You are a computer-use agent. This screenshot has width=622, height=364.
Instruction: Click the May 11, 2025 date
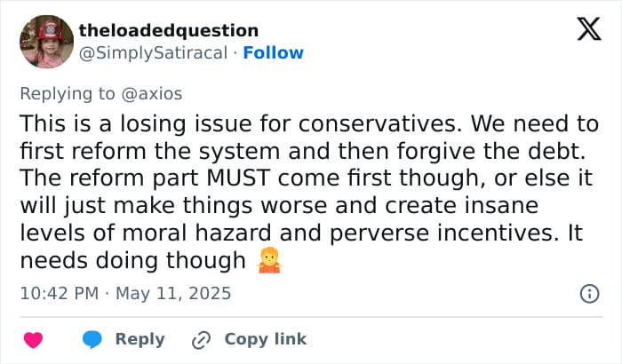coord(173,294)
